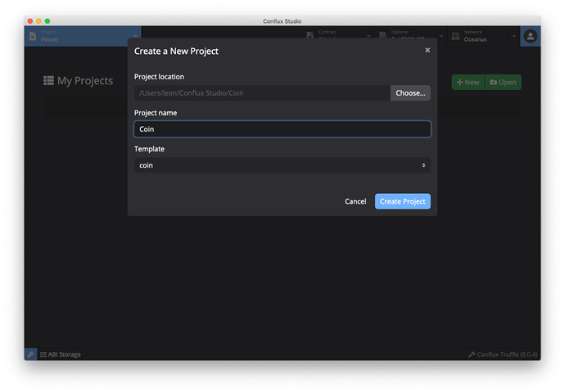Click the green New project button
The width and height of the screenshot is (565, 392).
coord(468,82)
